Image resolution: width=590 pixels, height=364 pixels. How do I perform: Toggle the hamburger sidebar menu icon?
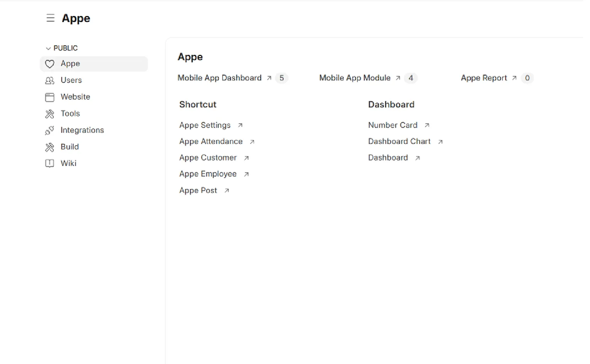pyautogui.click(x=50, y=18)
